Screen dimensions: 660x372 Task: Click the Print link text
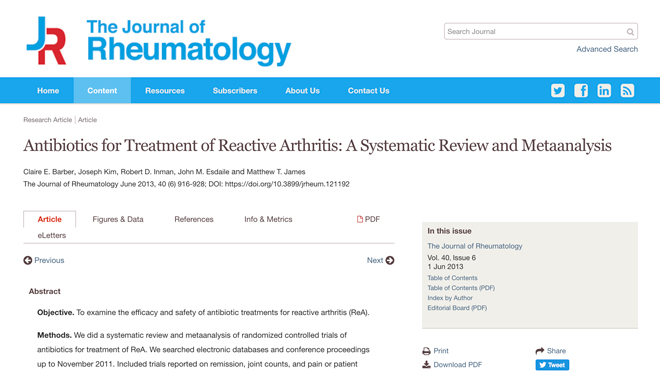coord(441,351)
